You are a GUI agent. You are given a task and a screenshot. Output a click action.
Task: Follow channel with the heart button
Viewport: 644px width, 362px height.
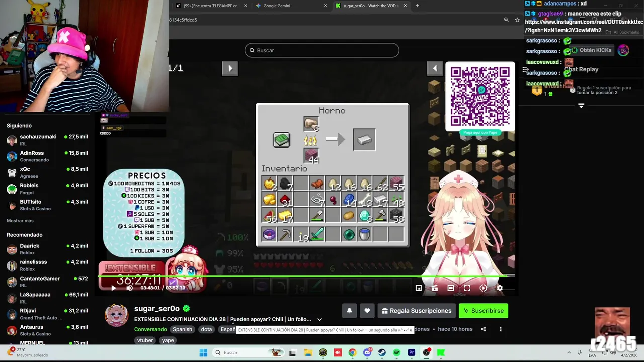pos(367,311)
